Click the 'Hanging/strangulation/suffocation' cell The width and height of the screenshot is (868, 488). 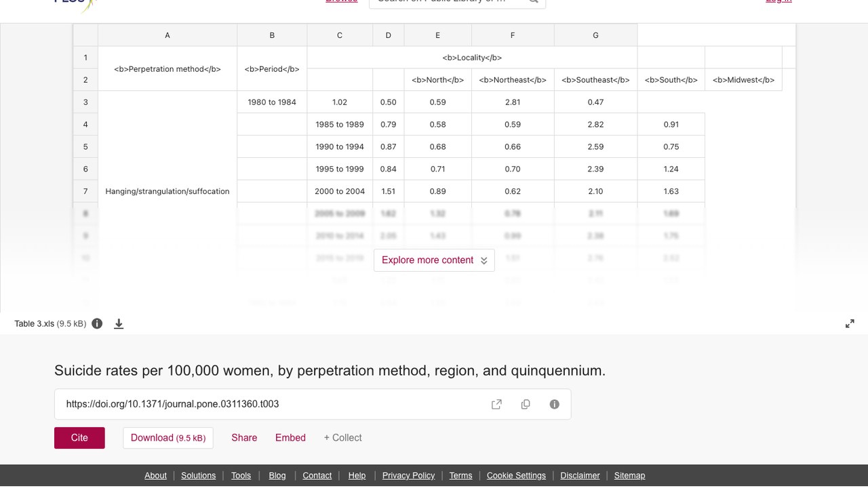(167, 191)
